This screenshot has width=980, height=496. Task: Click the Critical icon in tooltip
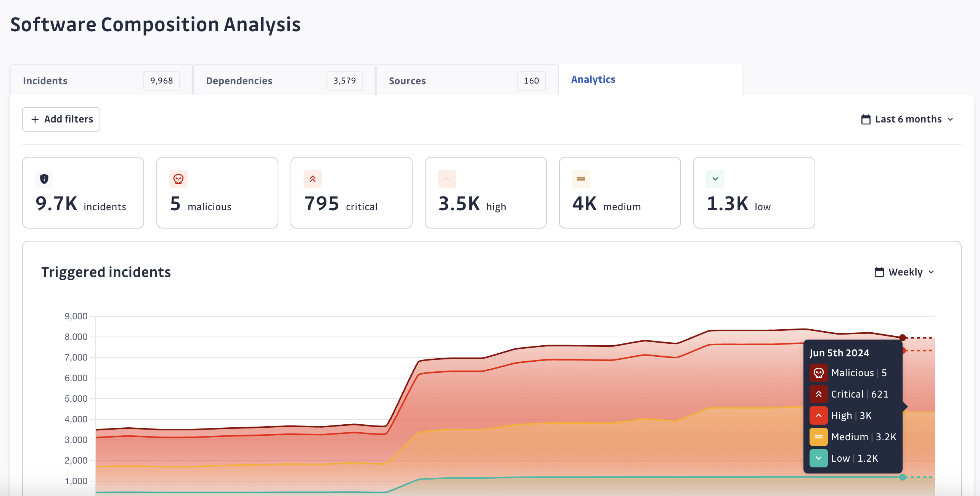tap(819, 394)
